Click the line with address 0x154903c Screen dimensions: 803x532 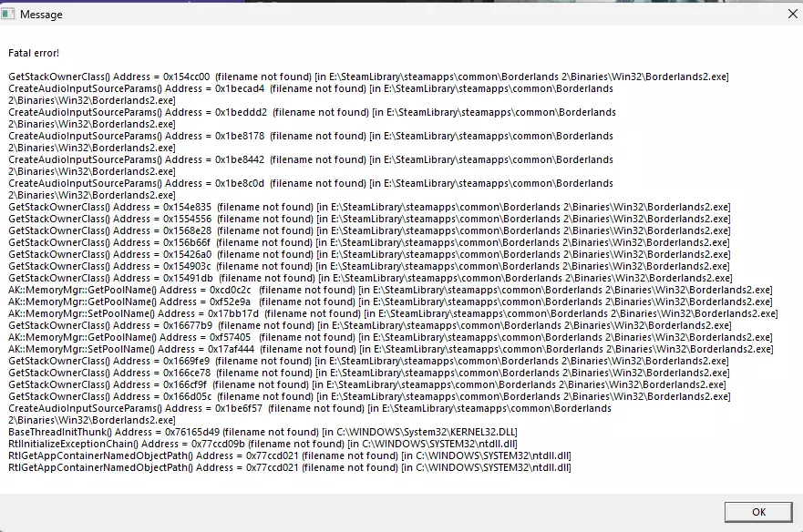click(369, 266)
